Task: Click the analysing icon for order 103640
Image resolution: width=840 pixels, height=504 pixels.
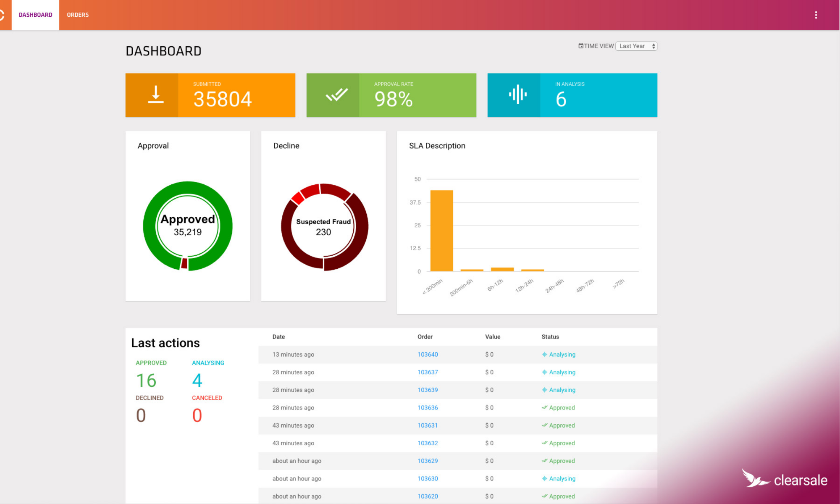Action: (544, 354)
